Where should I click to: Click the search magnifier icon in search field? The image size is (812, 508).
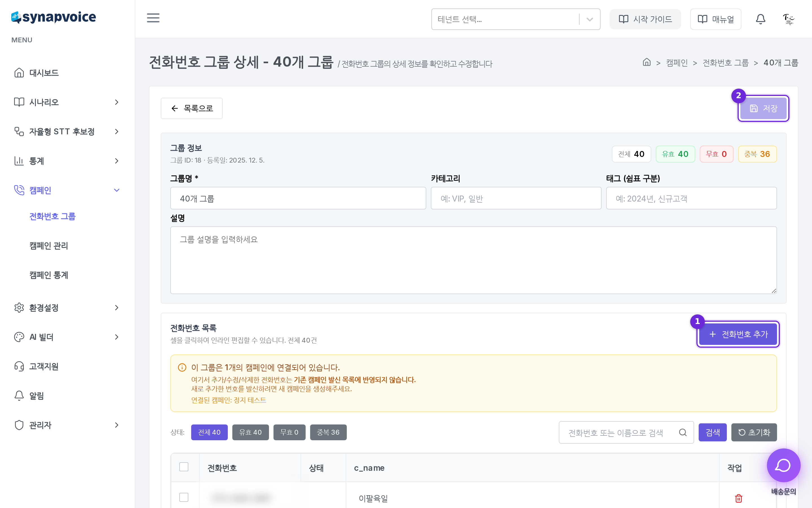[683, 432]
